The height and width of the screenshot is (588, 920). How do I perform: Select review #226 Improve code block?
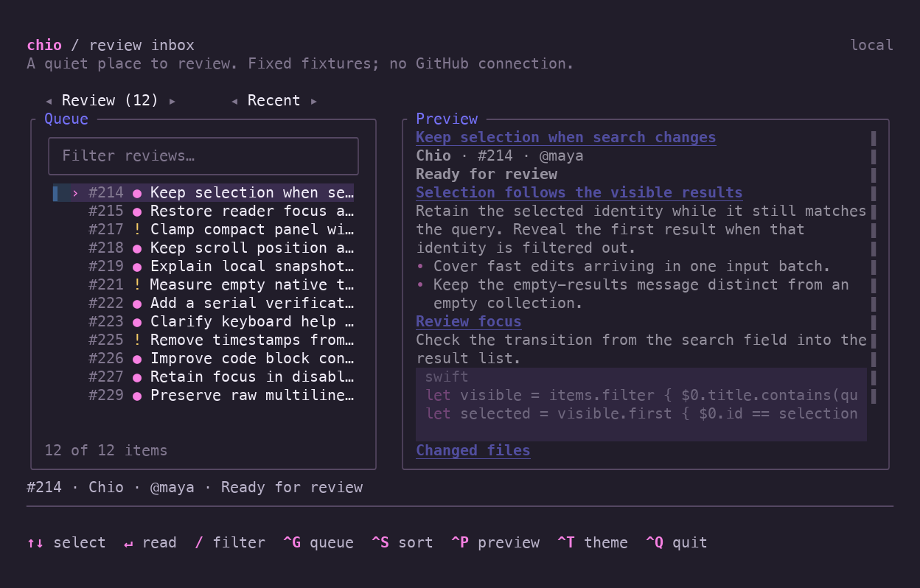coord(203,359)
